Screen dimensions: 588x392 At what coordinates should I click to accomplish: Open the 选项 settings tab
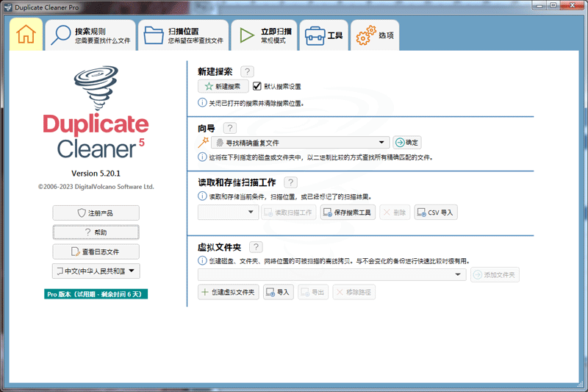click(x=375, y=35)
